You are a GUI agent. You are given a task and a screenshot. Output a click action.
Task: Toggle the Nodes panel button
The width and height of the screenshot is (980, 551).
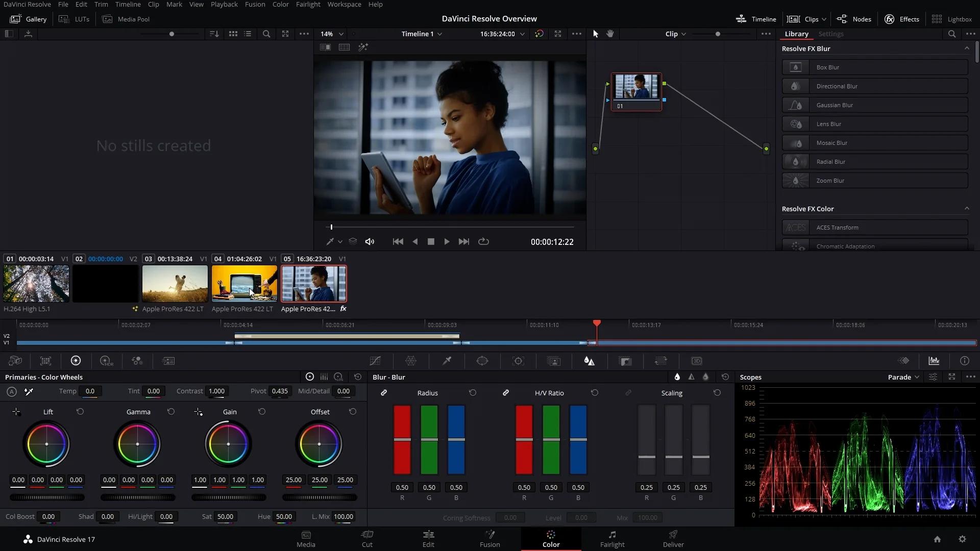[854, 19]
